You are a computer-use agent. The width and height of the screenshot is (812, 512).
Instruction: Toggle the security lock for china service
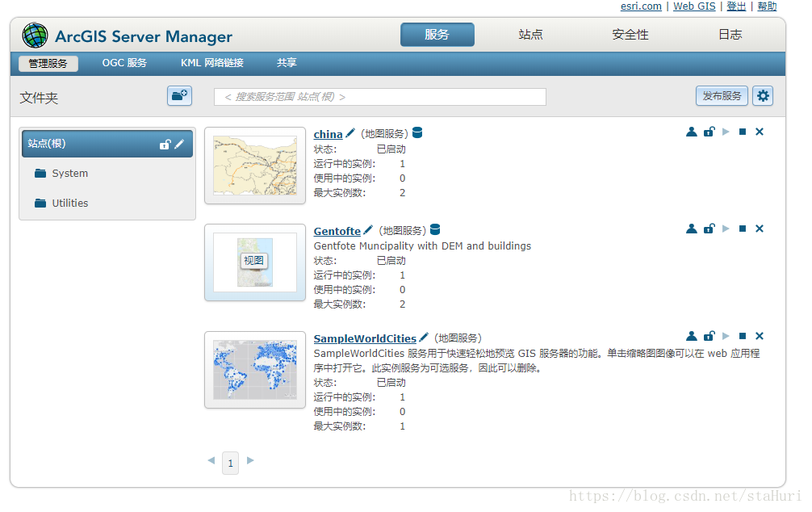[709, 132]
